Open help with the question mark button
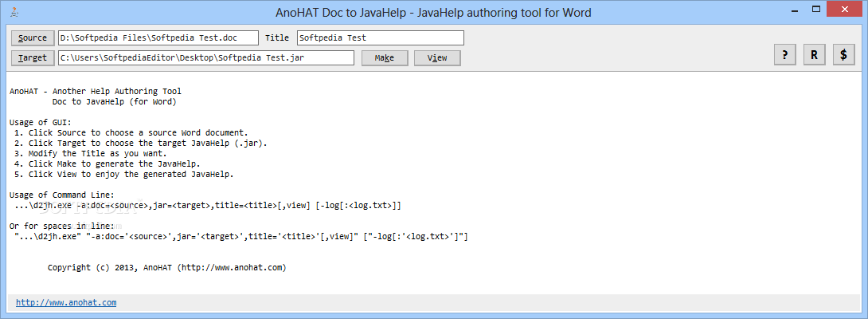 pyautogui.click(x=784, y=54)
